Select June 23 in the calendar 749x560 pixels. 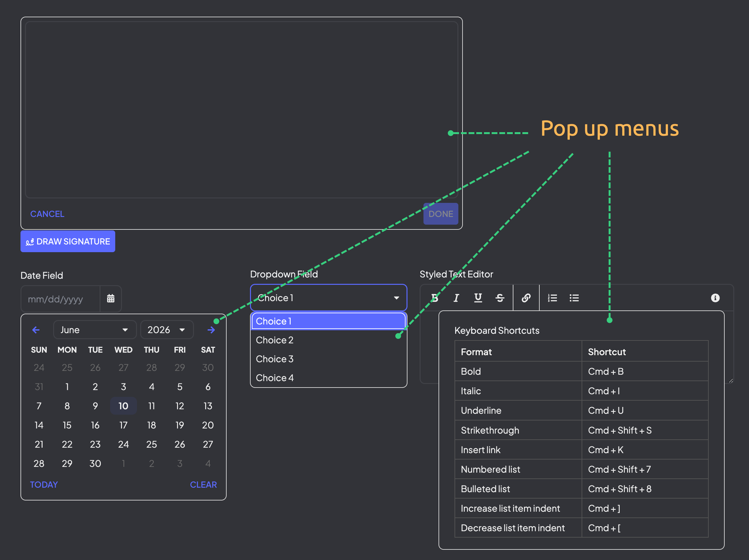coord(95,444)
